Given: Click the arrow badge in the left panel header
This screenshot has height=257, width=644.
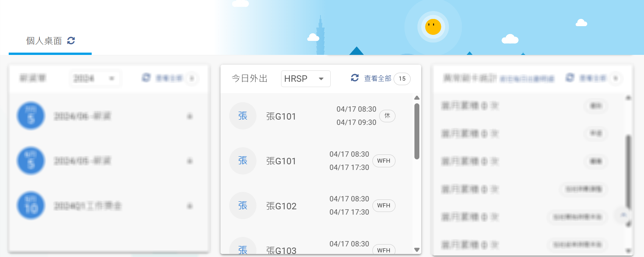Looking at the screenshot, I should (x=192, y=78).
